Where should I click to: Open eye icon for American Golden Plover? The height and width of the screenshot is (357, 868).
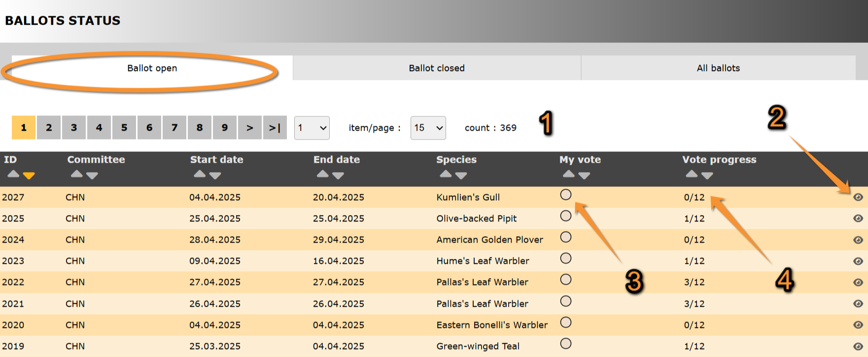point(858,240)
